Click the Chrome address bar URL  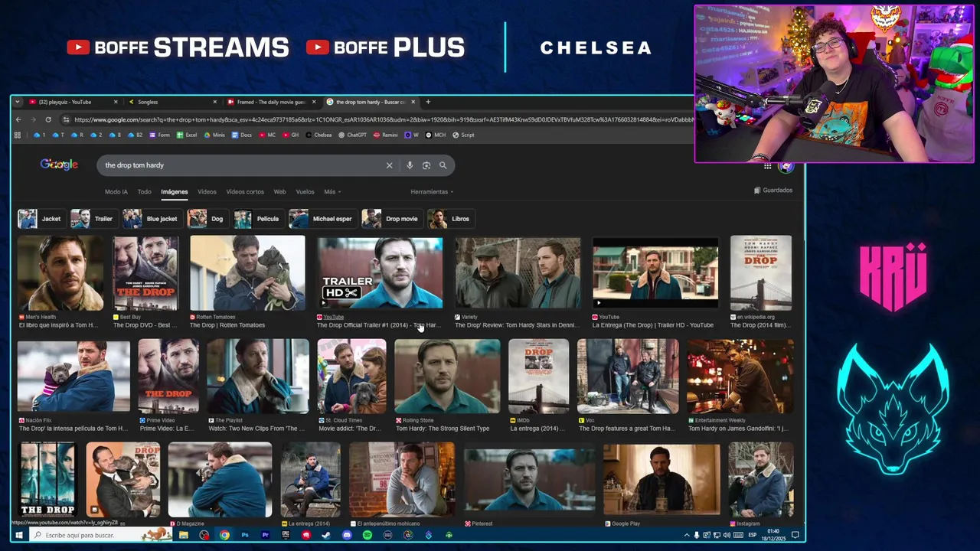383,119
